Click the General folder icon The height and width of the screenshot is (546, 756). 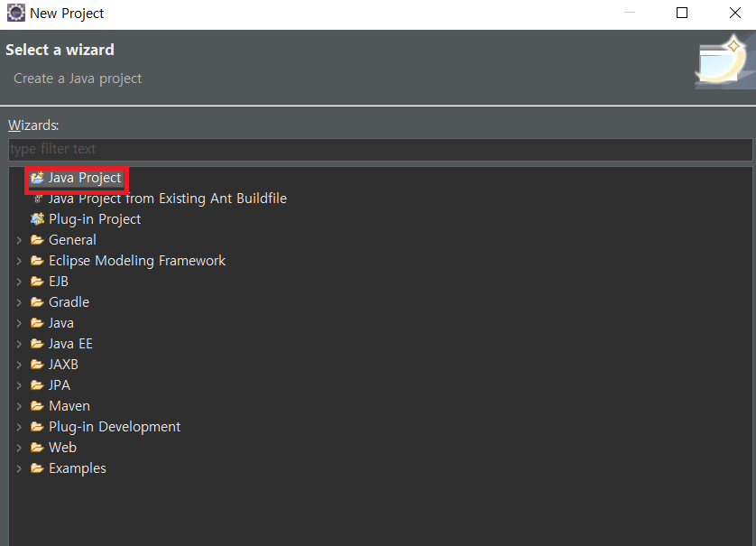(37, 240)
